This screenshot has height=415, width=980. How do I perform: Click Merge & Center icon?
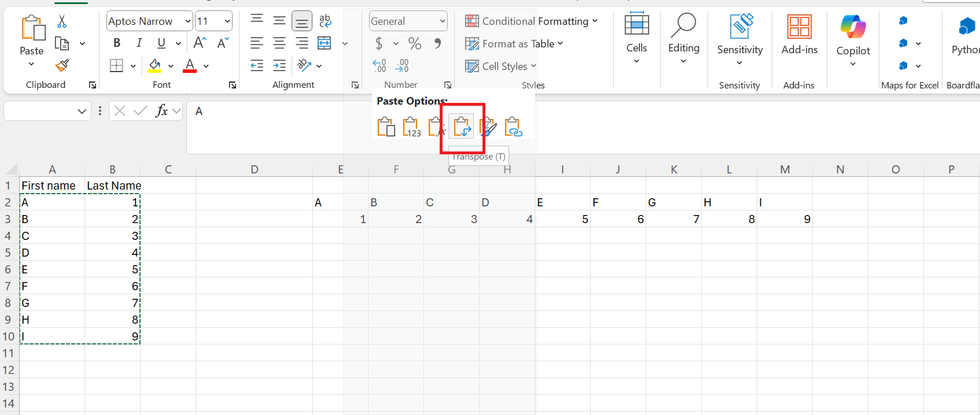[x=325, y=43]
